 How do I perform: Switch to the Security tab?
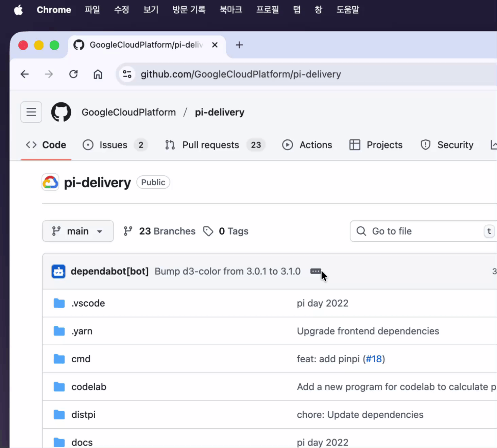pos(447,145)
